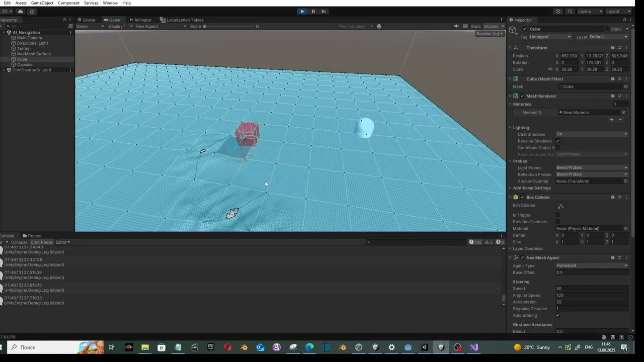
Task: Click the New Material object picker circle
Action: pyautogui.click(x=623, y=113)
